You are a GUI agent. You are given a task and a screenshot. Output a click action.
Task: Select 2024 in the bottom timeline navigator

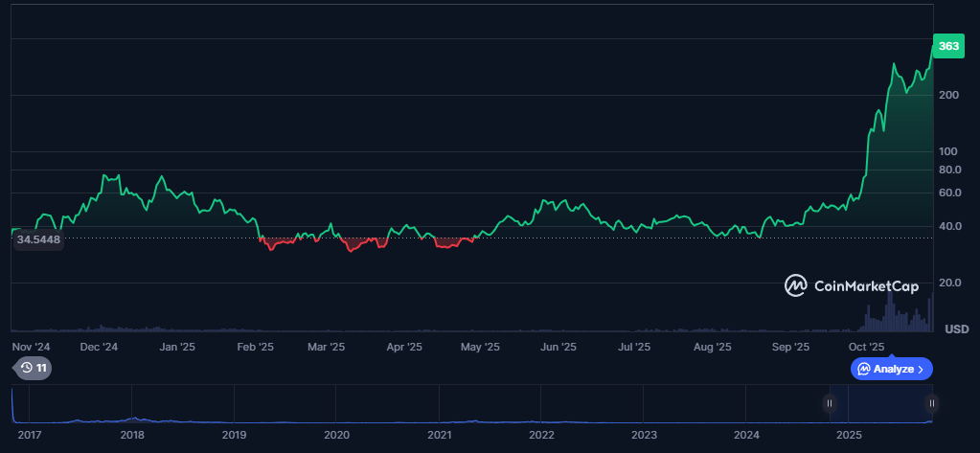tap(746, 435)
